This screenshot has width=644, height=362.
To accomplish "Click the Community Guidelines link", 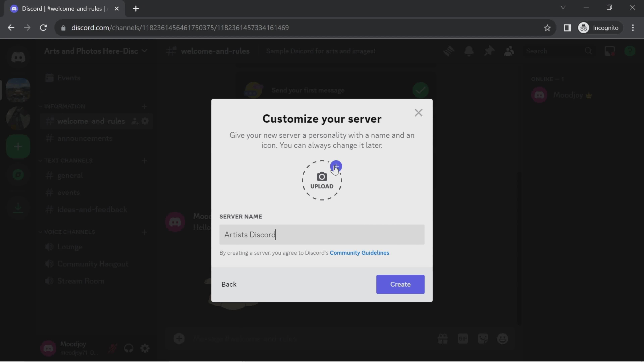I will [359, 252].
